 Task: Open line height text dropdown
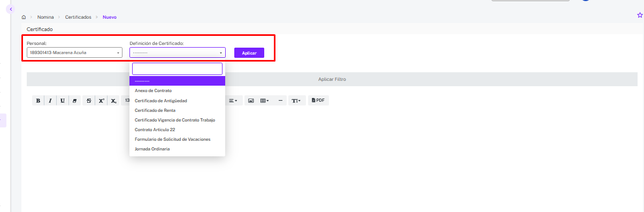click(296, 100)
